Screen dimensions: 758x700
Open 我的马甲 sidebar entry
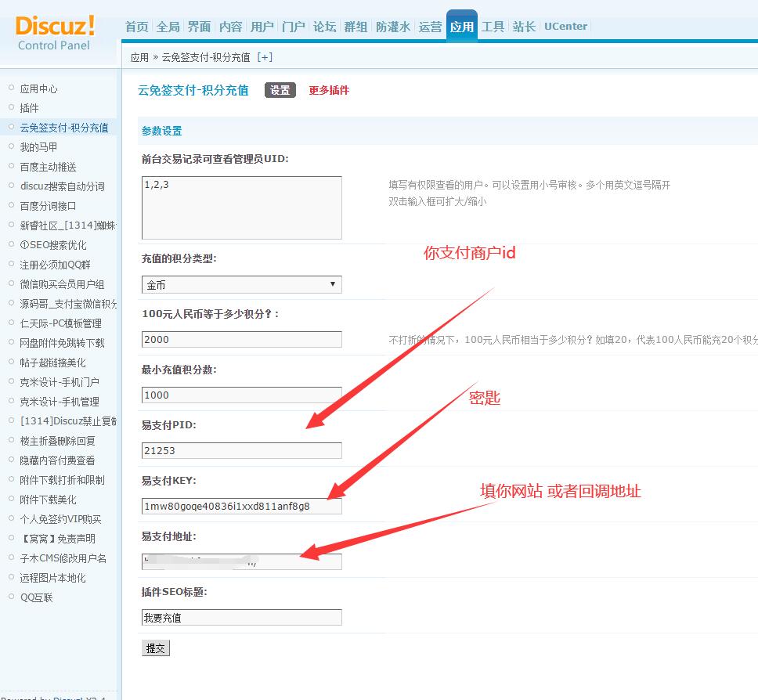(x=38, y=147)
